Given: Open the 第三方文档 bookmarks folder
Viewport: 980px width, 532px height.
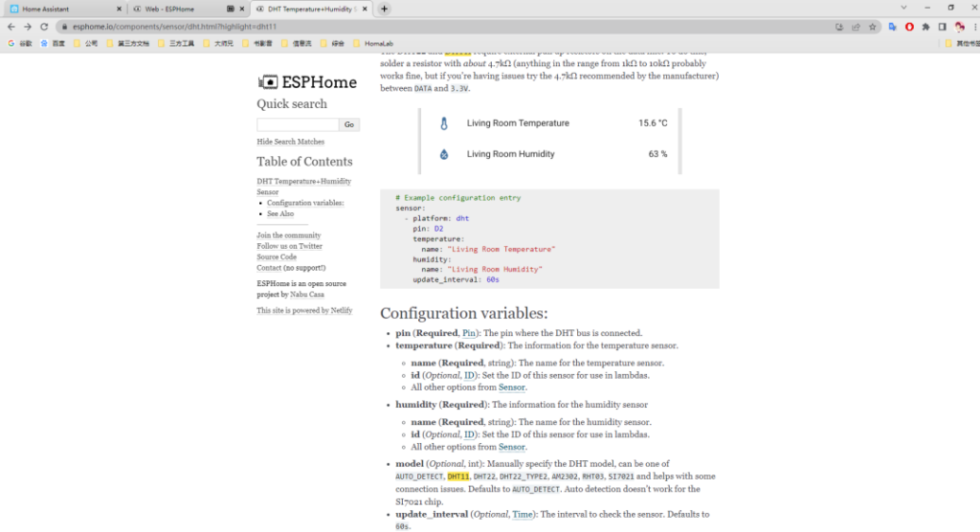Looking at the screenshot, I should click(128, 44).
